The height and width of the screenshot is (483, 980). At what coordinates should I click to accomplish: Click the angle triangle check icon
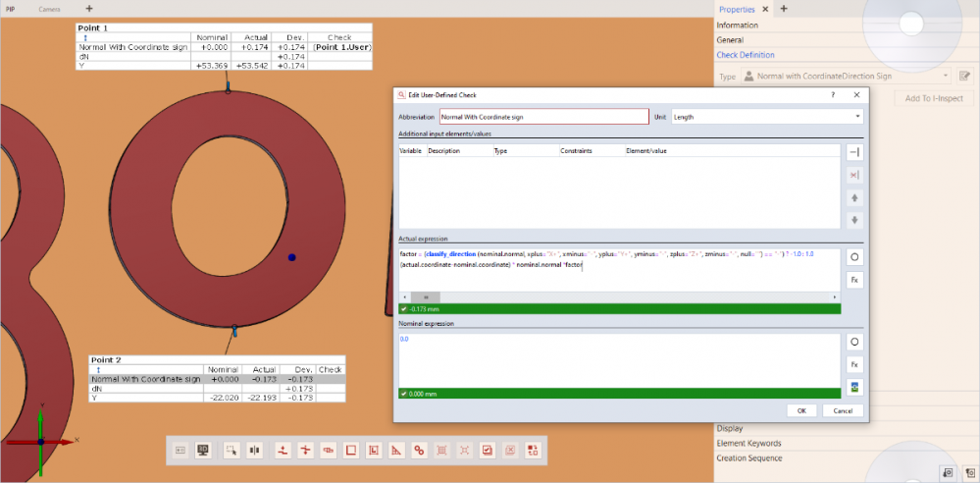[x=396, y=450]
